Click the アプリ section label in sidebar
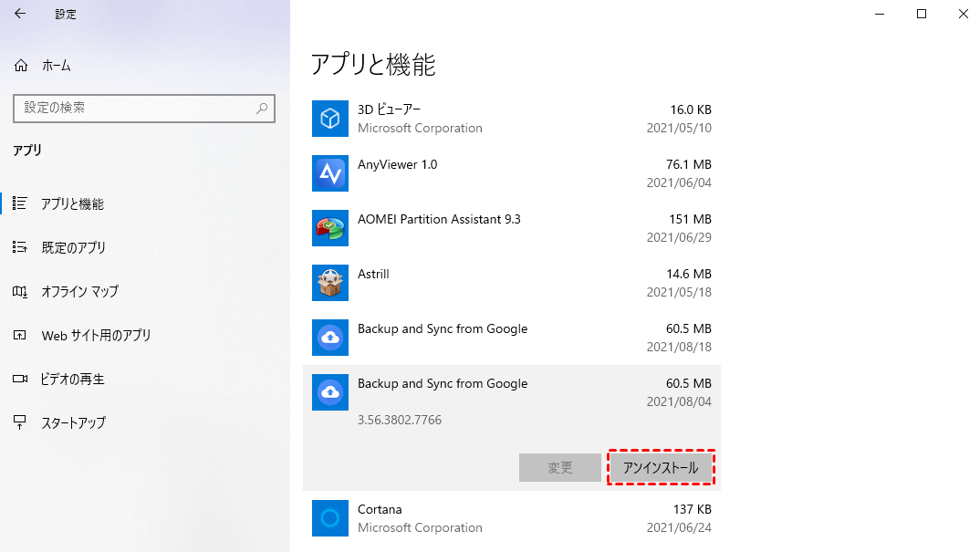The image size is (980, 552). tap(27, 150)
